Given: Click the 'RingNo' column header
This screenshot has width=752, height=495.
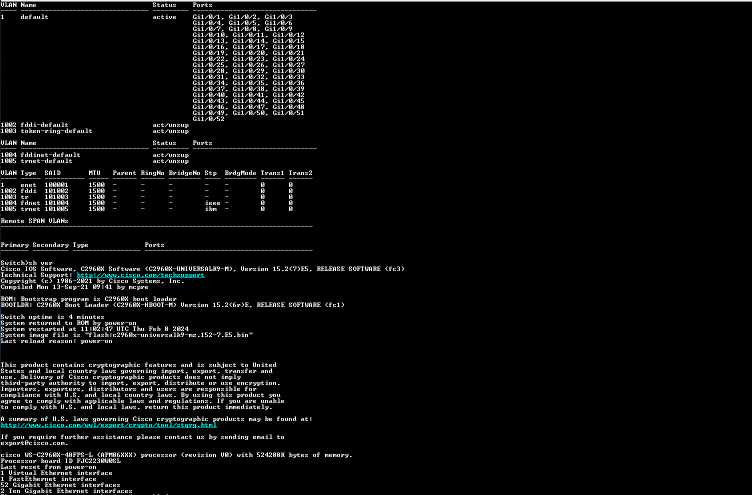Looking at the screenshot, I should [x=153, y=173].
